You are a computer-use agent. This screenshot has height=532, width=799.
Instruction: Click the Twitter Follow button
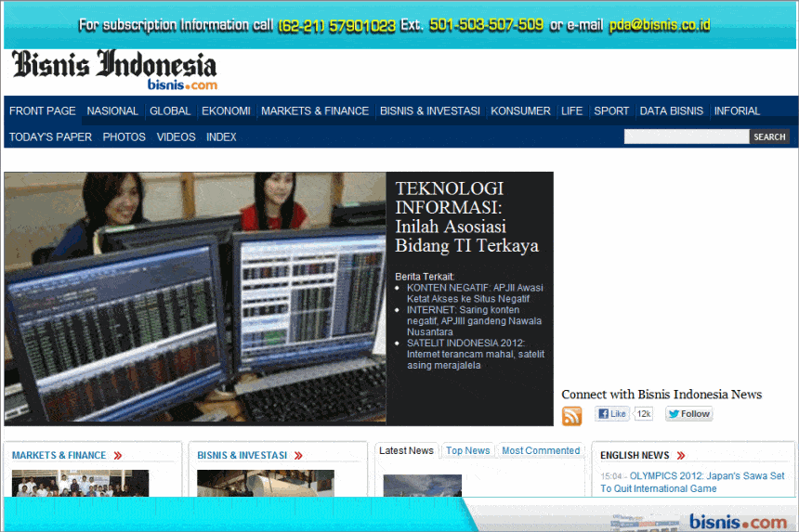coord(689,414)
